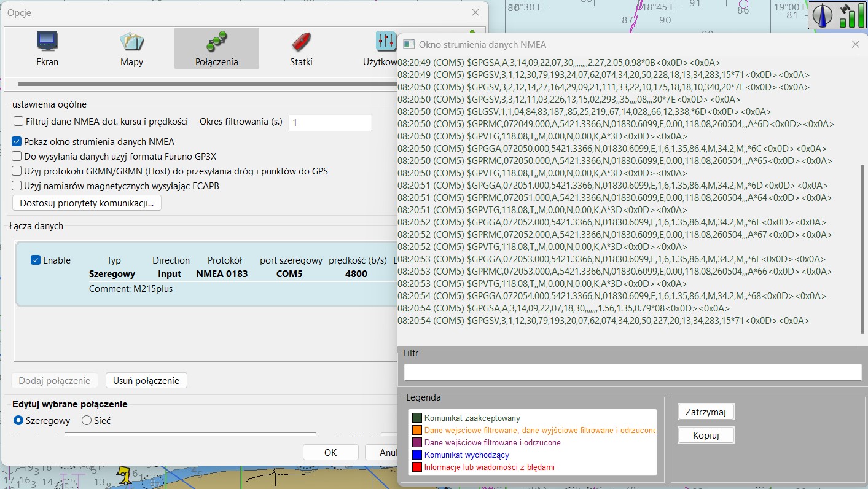Click the Typ column header
This screenshot has height=489, width=868.
pos(114,260)
